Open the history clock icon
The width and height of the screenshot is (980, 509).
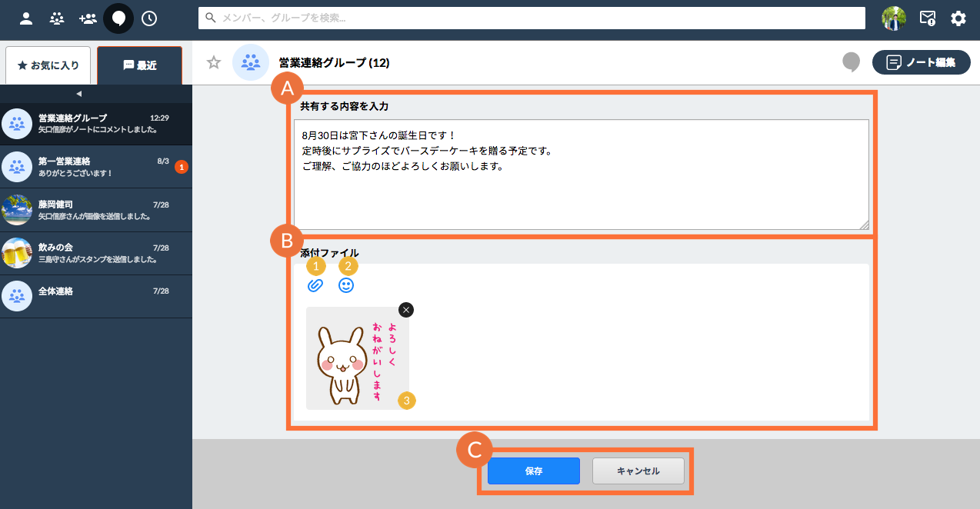[x=149, y=18]
